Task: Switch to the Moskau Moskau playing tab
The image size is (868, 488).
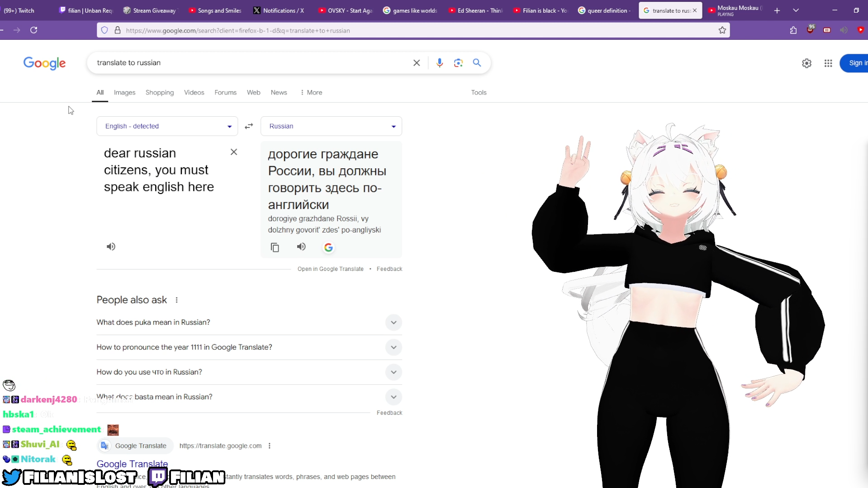Action: (x=735, y=10)
